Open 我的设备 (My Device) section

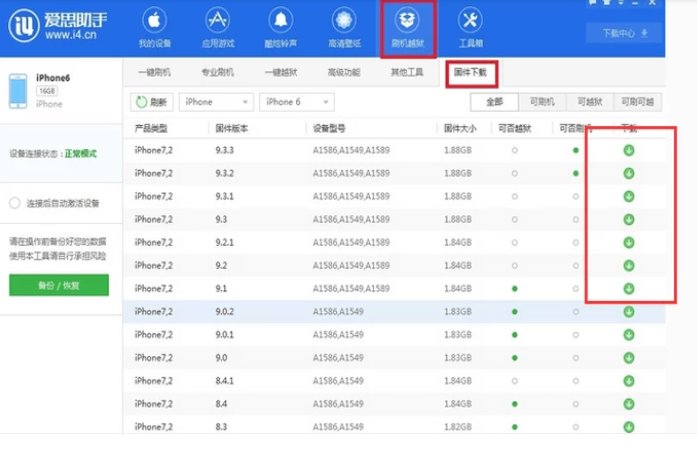[x=154, y=28]
